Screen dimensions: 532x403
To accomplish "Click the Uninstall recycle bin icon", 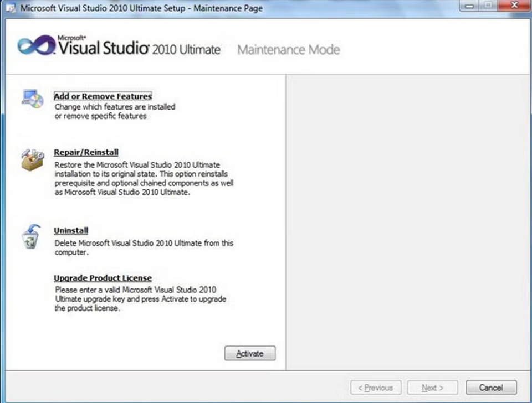I will pos(31,236).
